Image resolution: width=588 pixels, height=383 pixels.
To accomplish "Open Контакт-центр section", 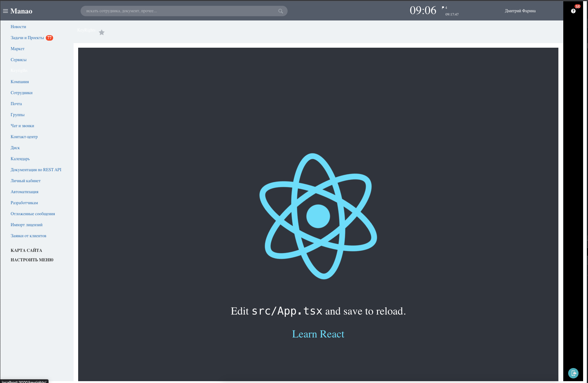I will [24, 137].
